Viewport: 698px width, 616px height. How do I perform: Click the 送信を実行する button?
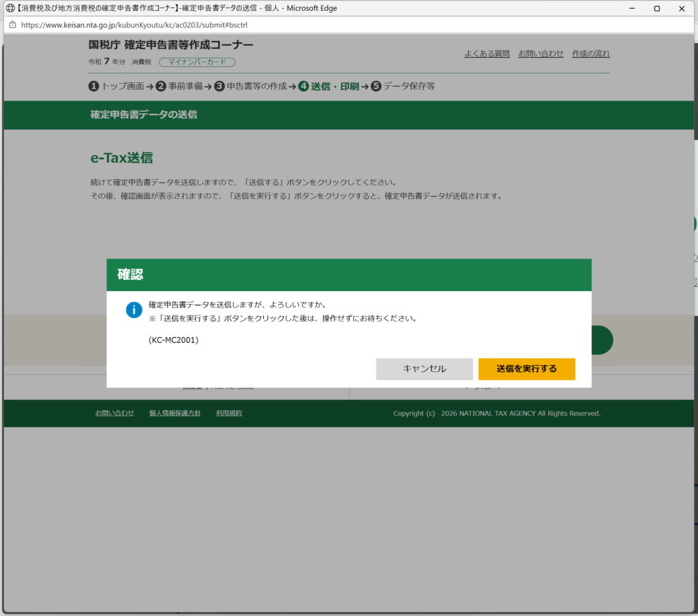tap(526, 369)
